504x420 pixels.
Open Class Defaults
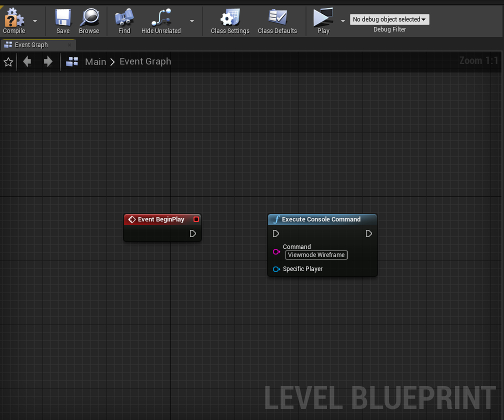click(277, 21)
